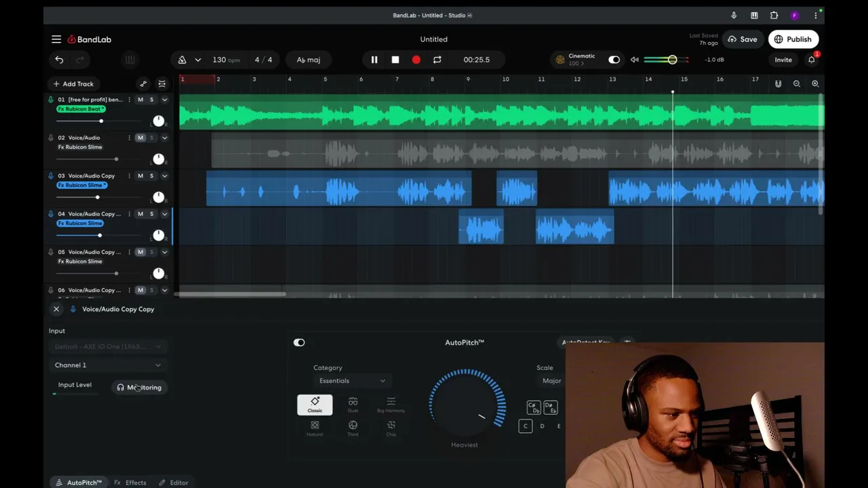Toggle the snap magnet icon
This screenshot has height=488, width=868.
(778, 84)
